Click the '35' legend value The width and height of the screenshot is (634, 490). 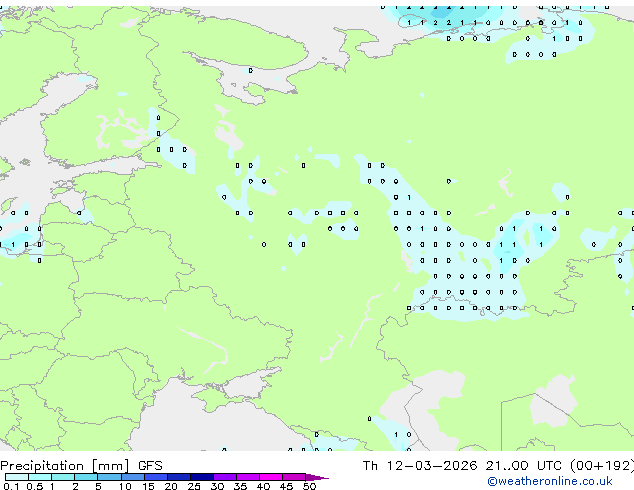coord(240,486)
